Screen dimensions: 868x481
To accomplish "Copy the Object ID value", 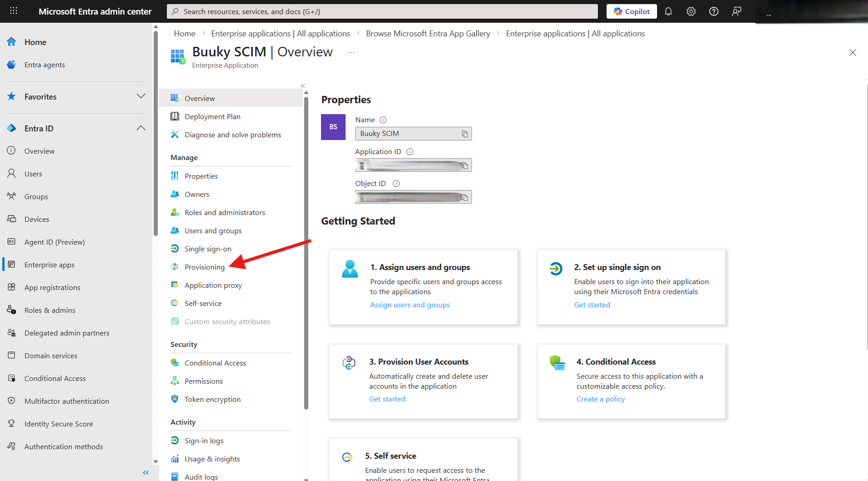I will (x=465, y=197).
